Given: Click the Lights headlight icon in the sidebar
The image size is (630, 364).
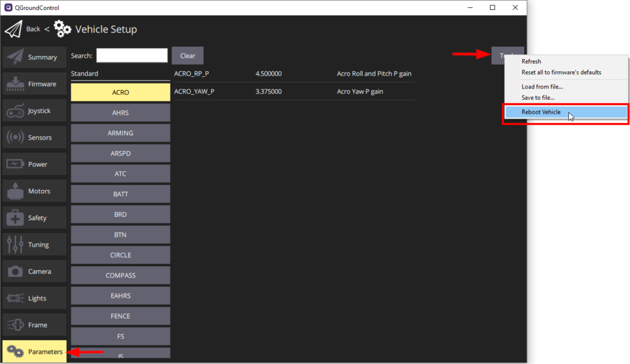Looking at the screenshot, I should click(15, 298).
